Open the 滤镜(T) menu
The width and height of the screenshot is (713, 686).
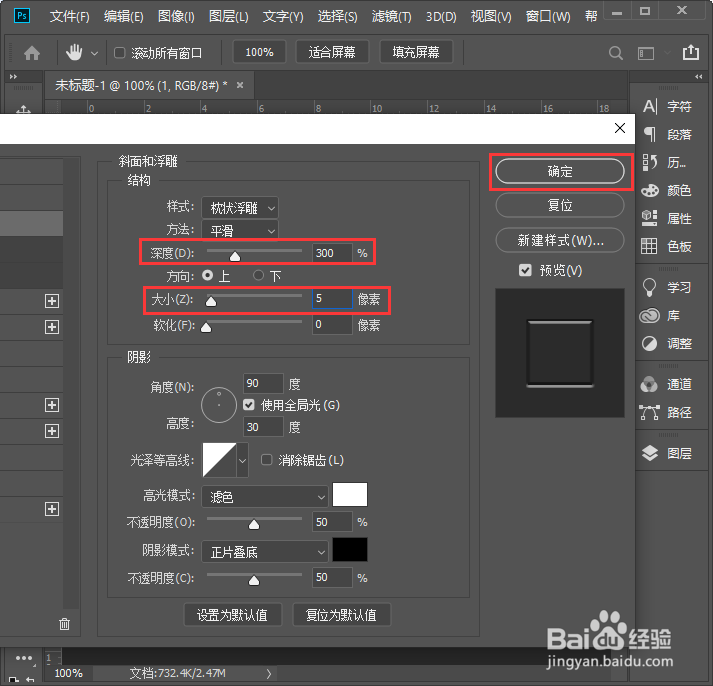(392, 17)
